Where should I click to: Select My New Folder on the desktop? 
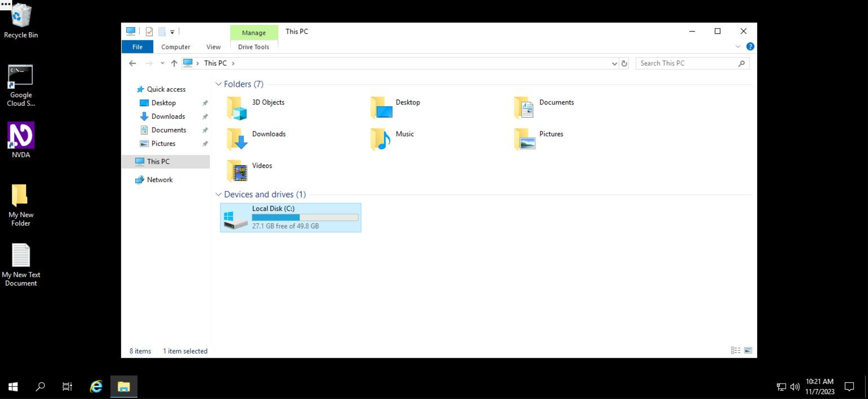tap(21, 205)
